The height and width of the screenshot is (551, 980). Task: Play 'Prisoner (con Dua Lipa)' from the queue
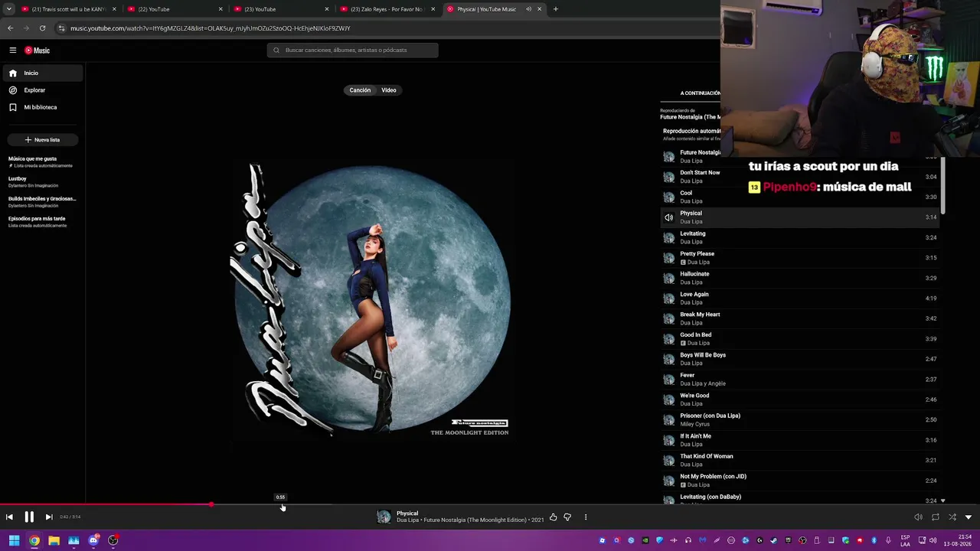(x=800, y=420)
